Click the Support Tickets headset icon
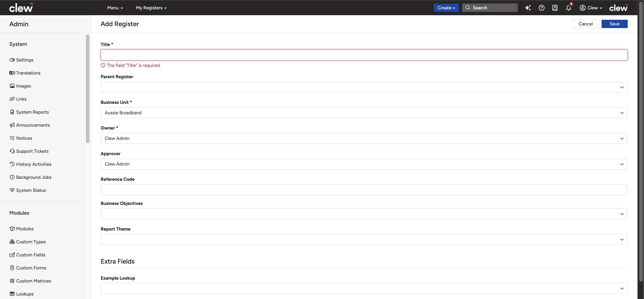The image size is (644, 299). (12, 151)
